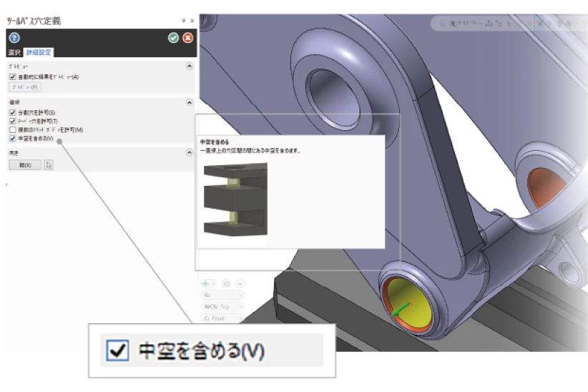Toggle the auto preview results checkbox (A)
588x392 pixels.
12,77
